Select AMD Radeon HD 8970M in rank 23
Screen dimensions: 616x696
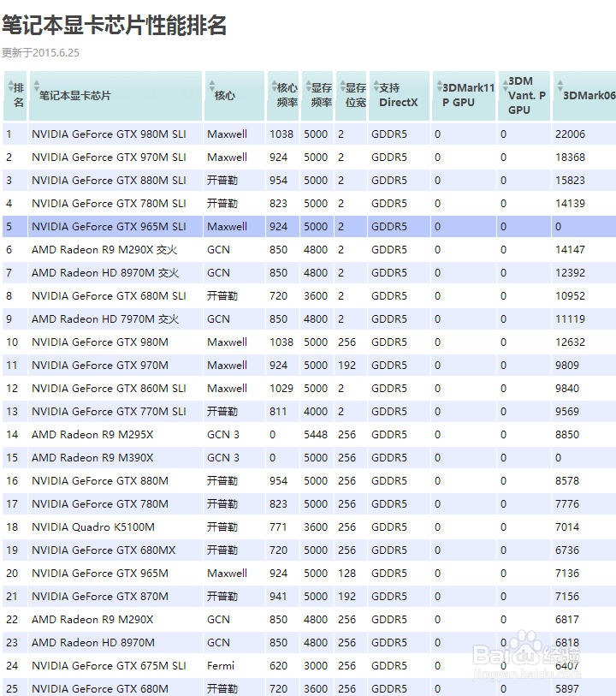[93, 642]
